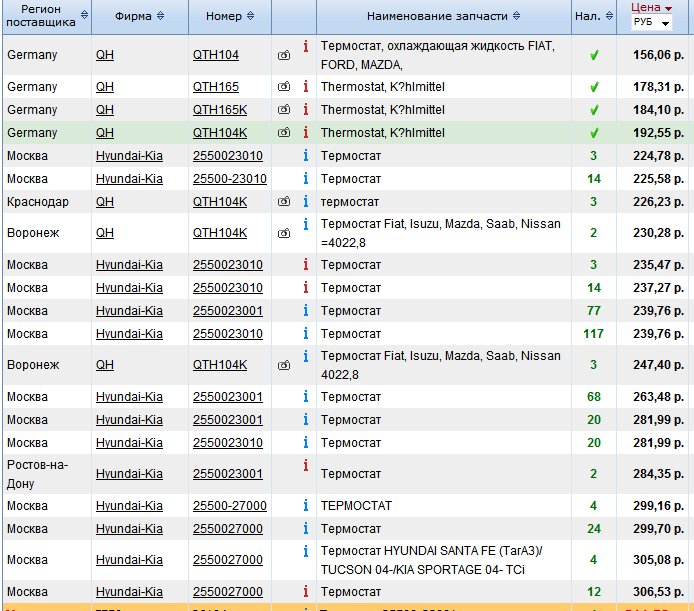Click info icon for 192,55 р. row
The image size is (694, 611).
point(305,131)
